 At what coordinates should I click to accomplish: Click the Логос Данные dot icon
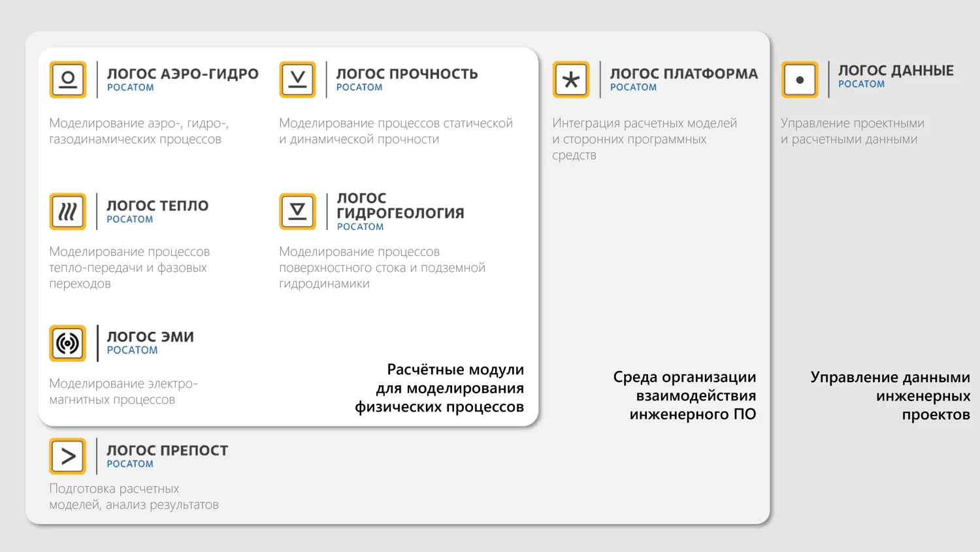click(x=800, y=80)
